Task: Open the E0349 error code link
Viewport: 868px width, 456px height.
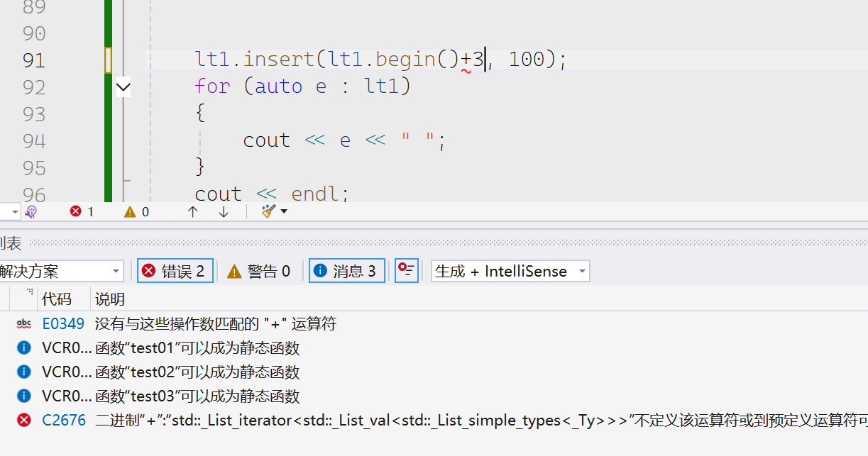Action: [63, 324]
